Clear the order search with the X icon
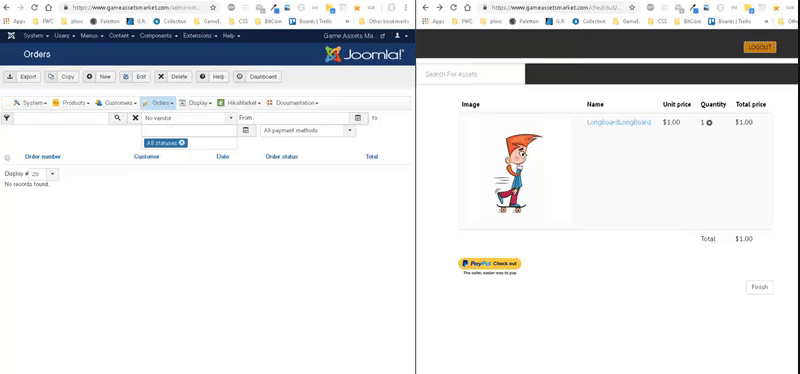800x374 pixels. tap(135, 118)
